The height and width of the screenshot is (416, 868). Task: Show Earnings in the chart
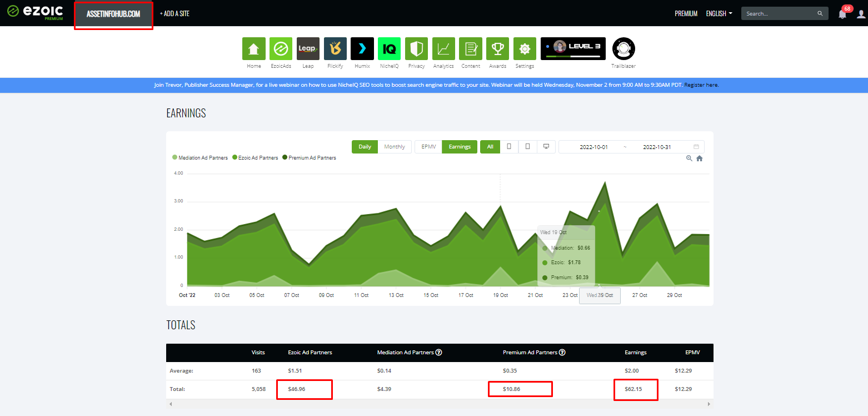(x=460, y=147)
